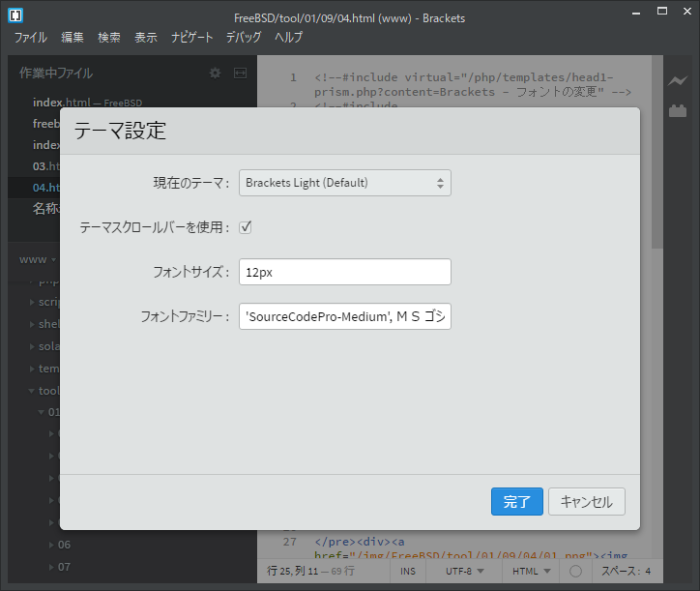700x591 pixels.
Task: Open the 表示 menu
Action: pos(146,37)
